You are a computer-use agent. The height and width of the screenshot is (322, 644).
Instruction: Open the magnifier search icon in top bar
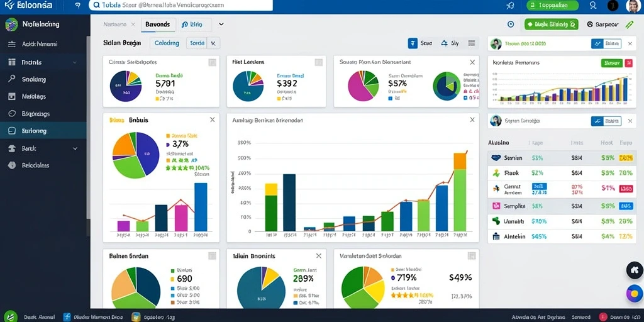(x=593, y=5)
